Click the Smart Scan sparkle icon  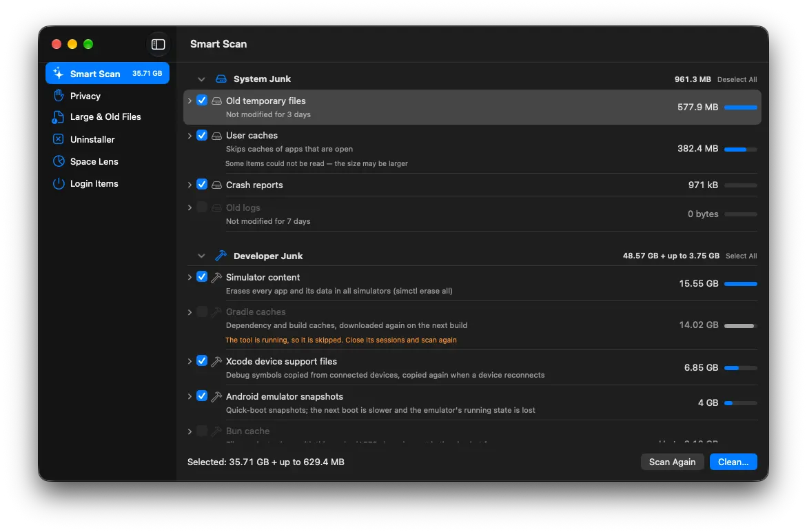[59, 73]
